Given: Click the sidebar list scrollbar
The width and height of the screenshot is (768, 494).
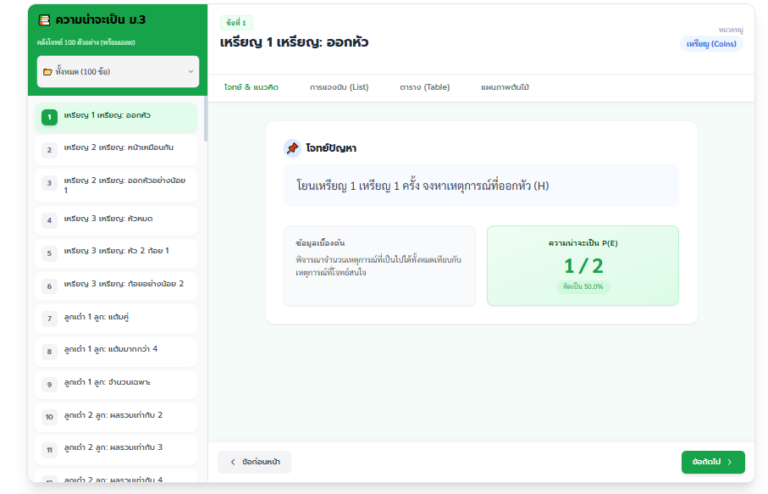Looking at the screenshot, I should (205, 119).
